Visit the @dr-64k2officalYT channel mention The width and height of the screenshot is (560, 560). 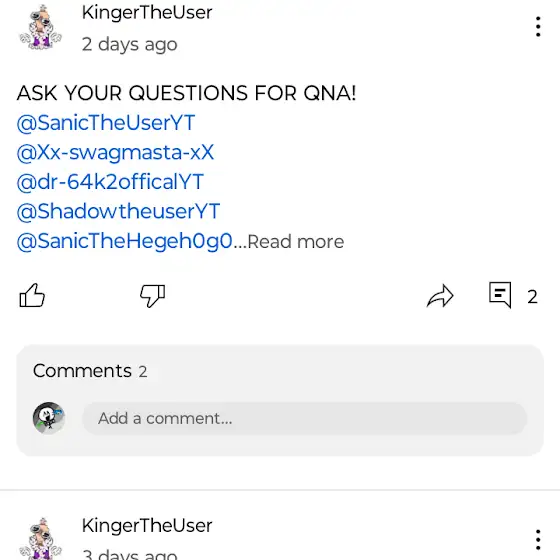pyautogui.click(x=110, y=182)
